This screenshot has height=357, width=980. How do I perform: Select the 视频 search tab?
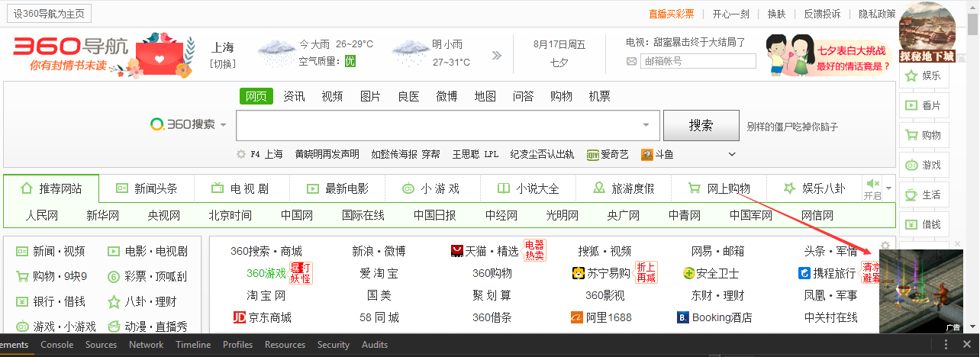click(332, 96)
